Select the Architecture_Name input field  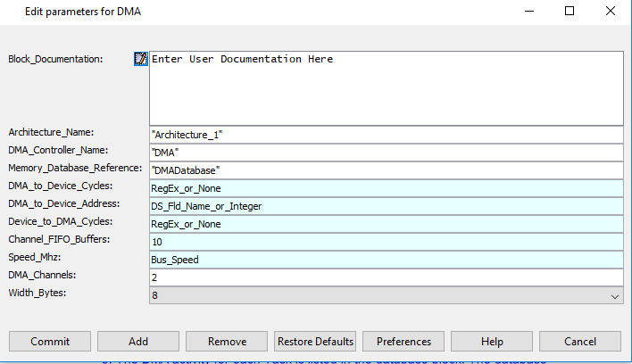[386, 134]
